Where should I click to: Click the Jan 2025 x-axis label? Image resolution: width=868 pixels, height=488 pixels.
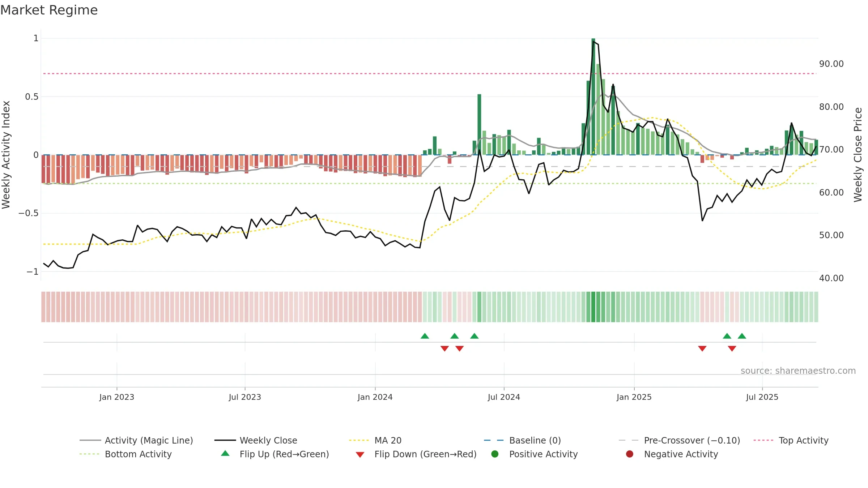634,397
